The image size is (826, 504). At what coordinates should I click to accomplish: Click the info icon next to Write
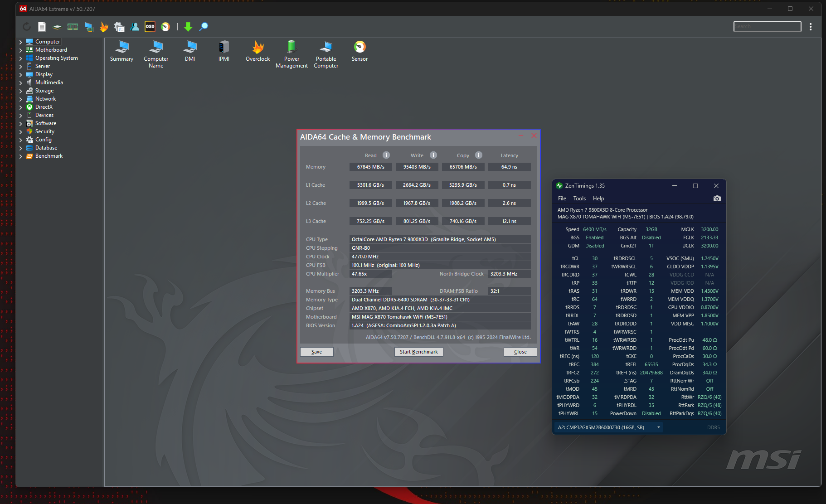point(433,155)
